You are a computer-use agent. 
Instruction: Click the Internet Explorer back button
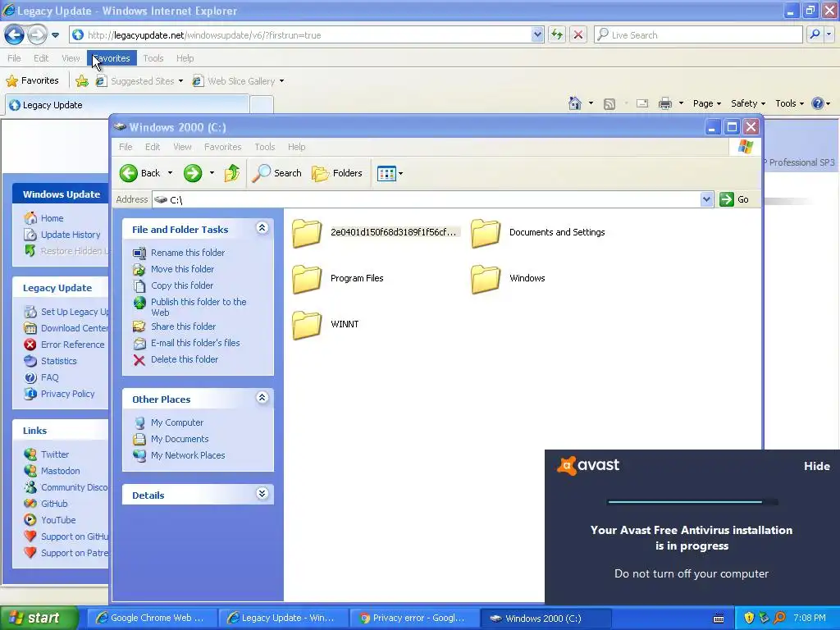click(x=15, y=35)
